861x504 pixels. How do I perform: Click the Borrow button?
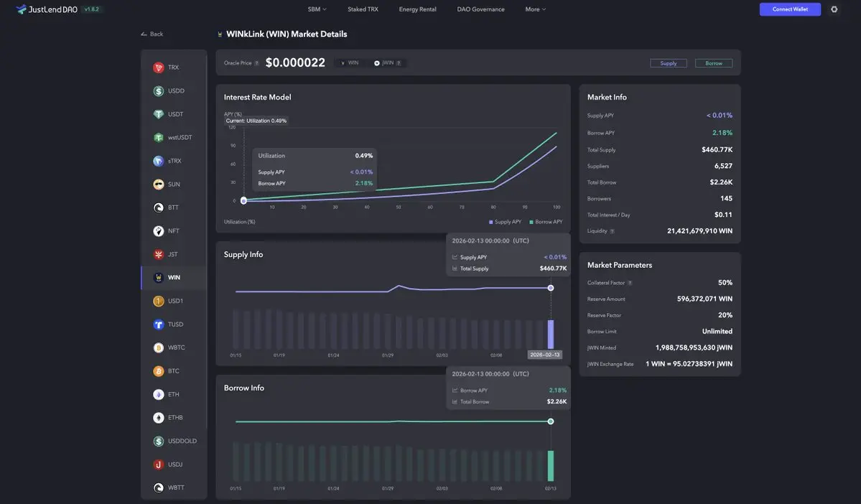(714, 63)
